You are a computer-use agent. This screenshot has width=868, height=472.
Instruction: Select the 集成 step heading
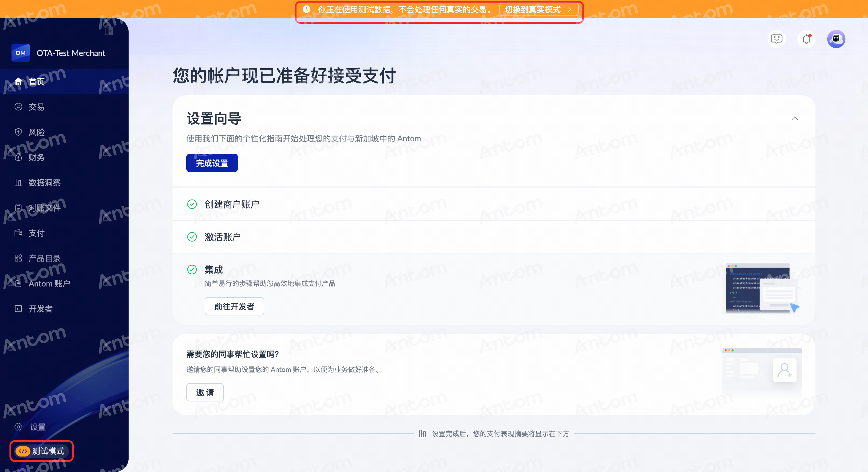click(214, 270)
